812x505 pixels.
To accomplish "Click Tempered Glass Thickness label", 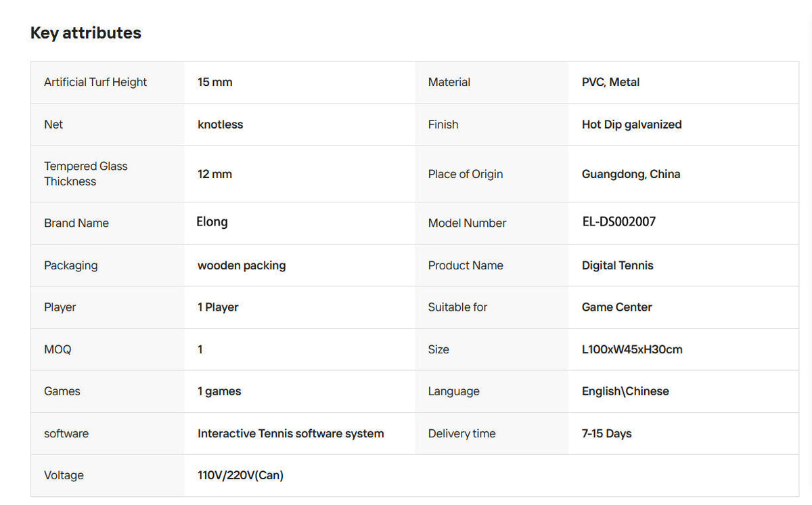I will click(x=86, y=174).
